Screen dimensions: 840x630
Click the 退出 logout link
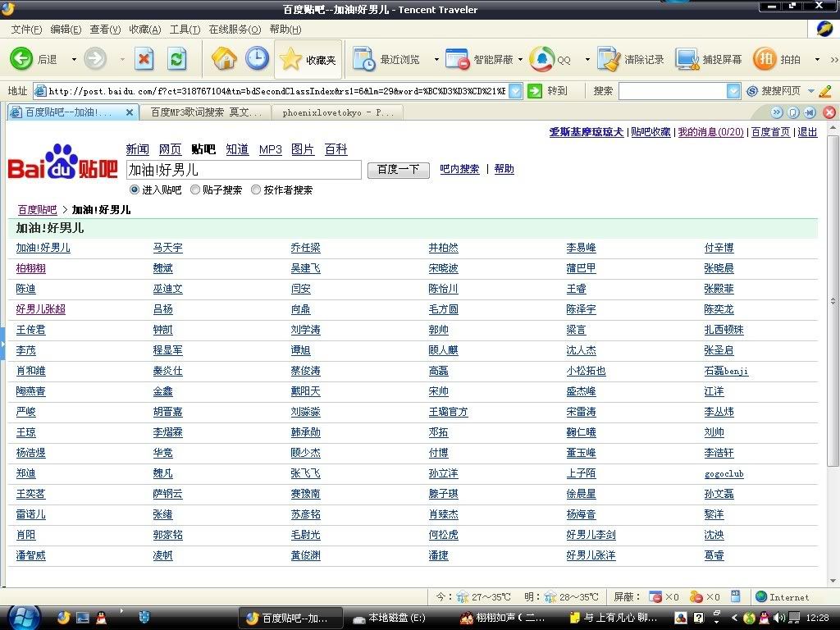[x=807, y=132]
